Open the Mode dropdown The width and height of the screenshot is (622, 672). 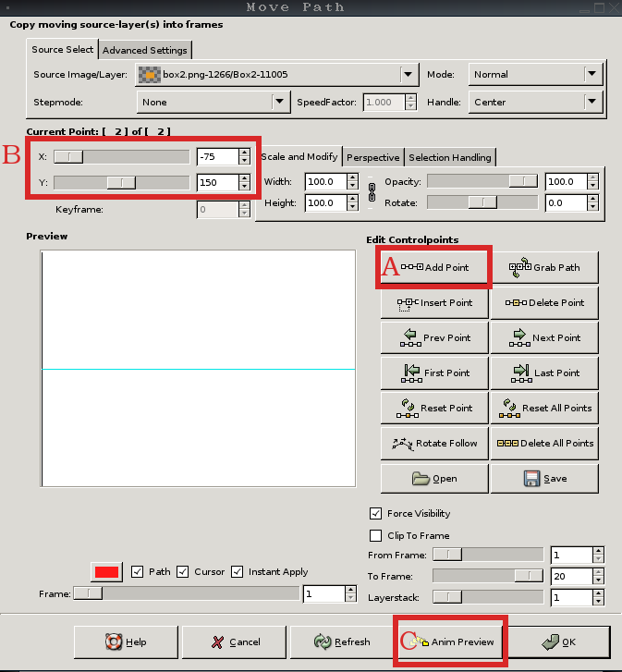click(x=535, y=75)
